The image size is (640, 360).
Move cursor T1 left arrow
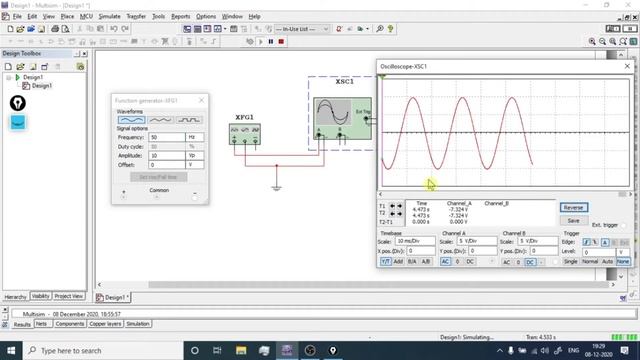click(x=392, y=206)
